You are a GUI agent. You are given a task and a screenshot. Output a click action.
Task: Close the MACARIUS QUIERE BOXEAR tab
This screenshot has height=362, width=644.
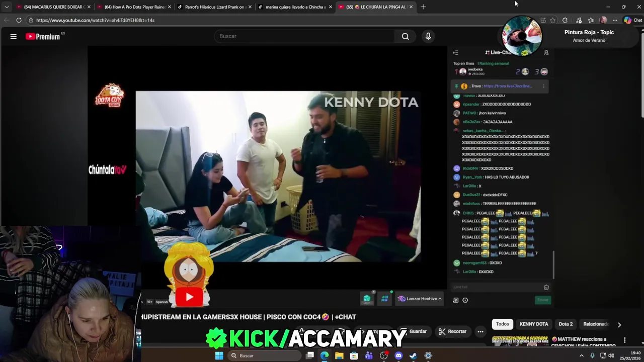point(89,7)
